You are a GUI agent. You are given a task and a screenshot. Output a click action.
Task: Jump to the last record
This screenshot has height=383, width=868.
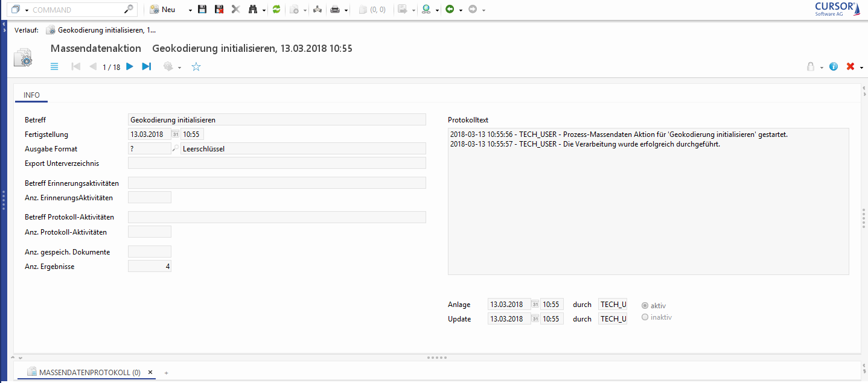(x=146, y=67)
